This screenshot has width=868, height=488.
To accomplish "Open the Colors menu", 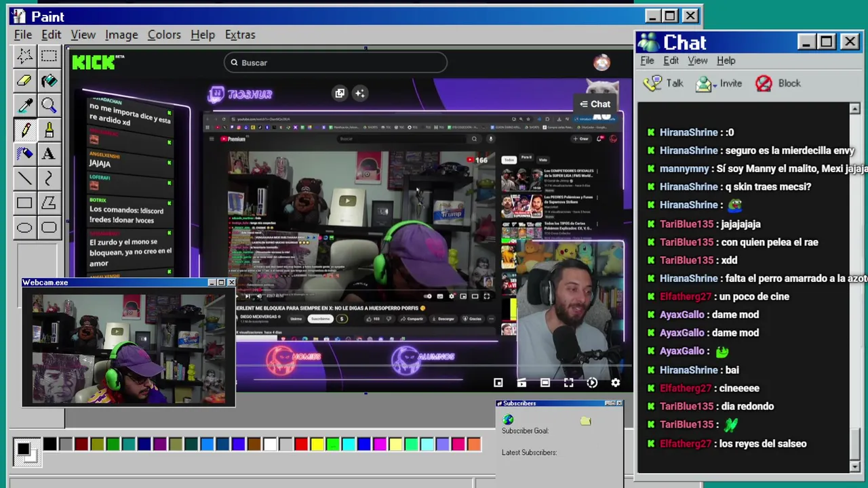I will click(164, 35).
